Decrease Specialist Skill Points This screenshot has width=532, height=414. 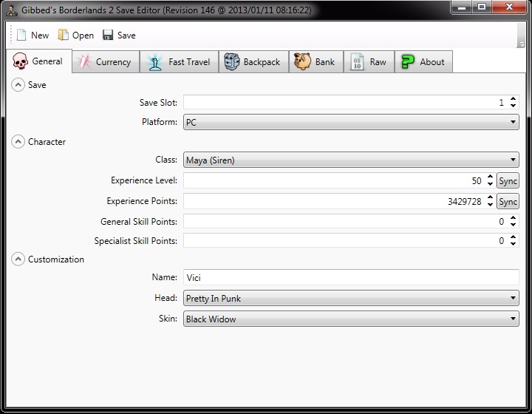pos(513,244)
